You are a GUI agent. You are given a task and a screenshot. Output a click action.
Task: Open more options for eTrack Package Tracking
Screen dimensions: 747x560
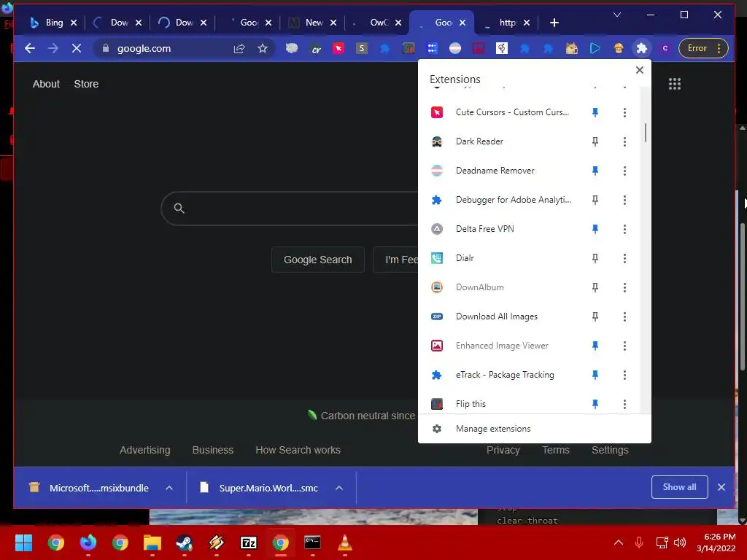(x=624, y=375)
